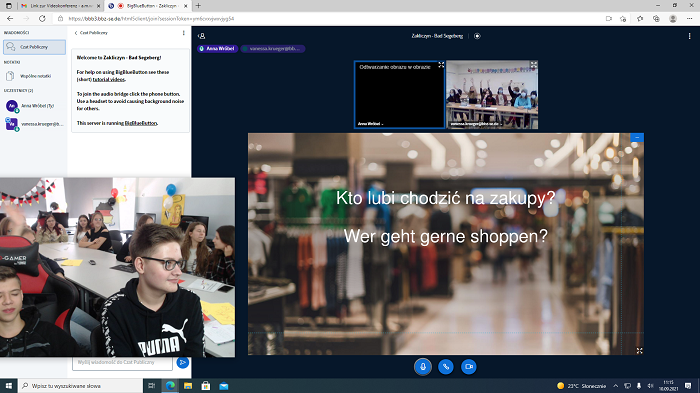Click the leave audio phone button
This screenshot has height=393, width=700.
(446, 367)
